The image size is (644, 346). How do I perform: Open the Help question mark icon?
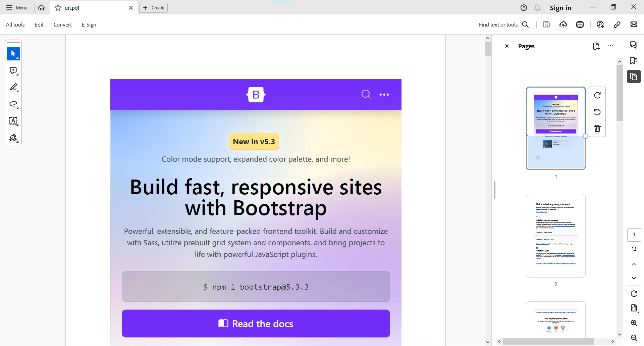[x=524, y=8]
